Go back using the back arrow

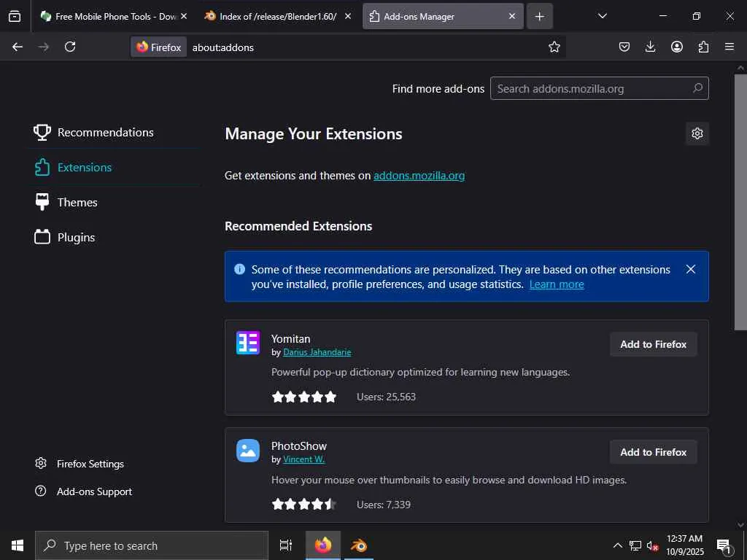tap(18, 47)
